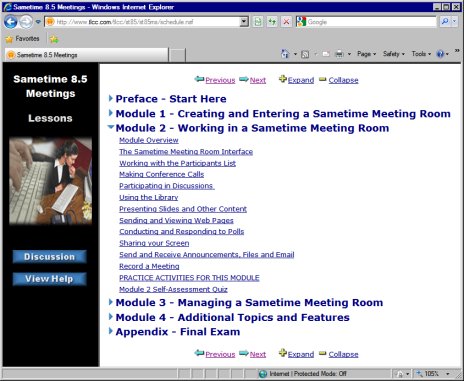
Task: Open the Page menu
Action: pyautogui.click(x=366, y=54)
